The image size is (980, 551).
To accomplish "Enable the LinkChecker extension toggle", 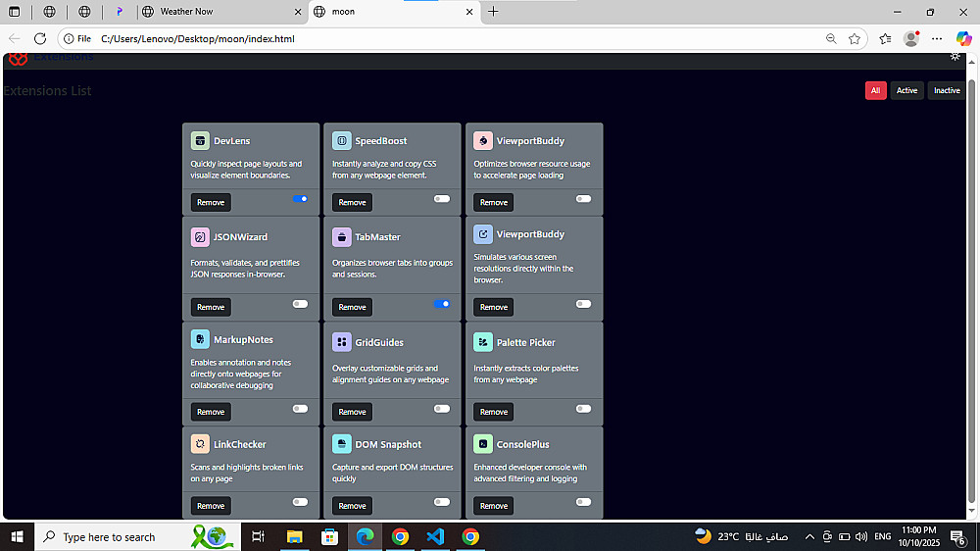I will pyautogui.click(x=300, y=502).
